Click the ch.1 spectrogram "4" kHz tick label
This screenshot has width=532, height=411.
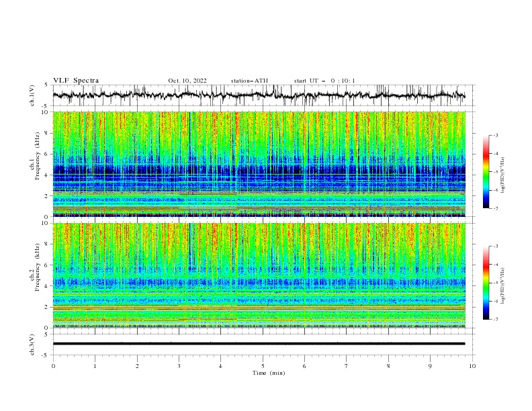coord(47,175)
